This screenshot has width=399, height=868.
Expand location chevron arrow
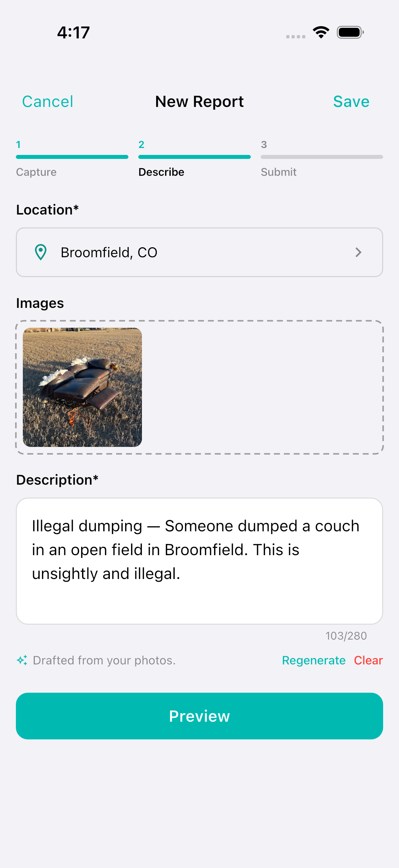pos(358,252)
